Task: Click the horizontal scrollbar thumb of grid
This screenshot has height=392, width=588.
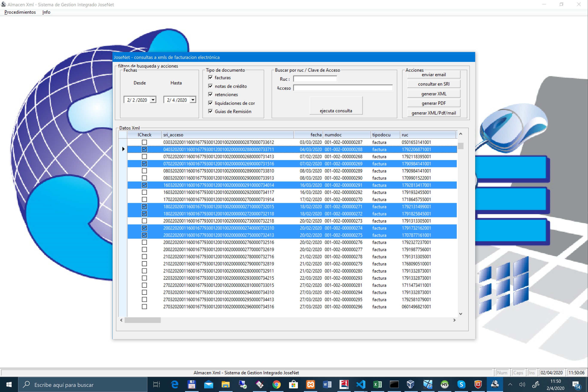Action: 142,320
